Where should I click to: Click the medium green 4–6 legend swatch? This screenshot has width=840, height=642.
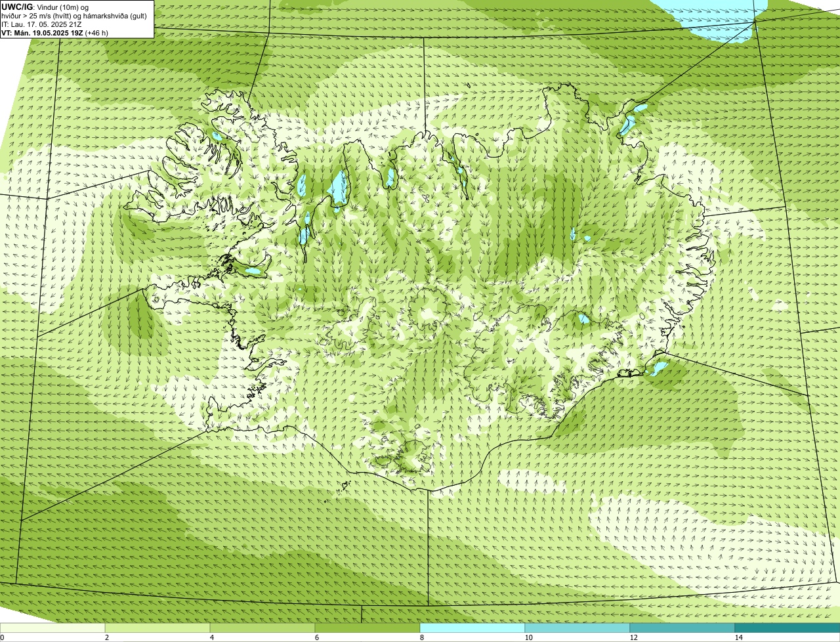point(262,628)
